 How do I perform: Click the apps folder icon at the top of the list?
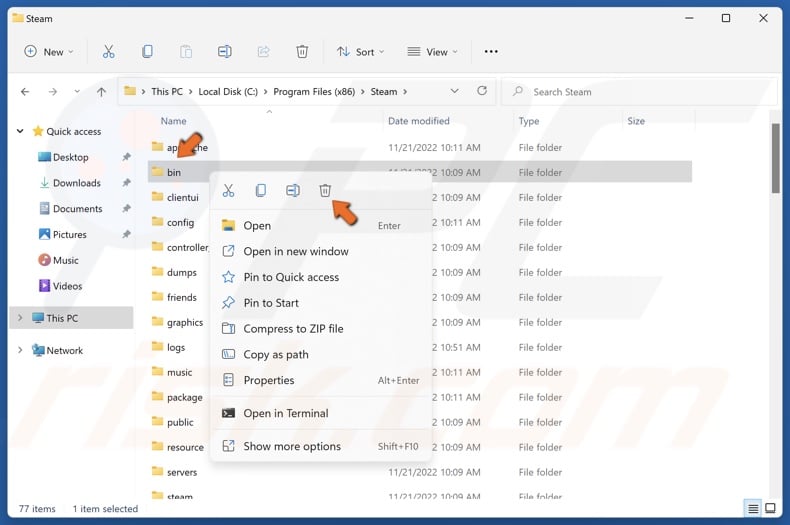pyautogui.click(x=157, y=147)
